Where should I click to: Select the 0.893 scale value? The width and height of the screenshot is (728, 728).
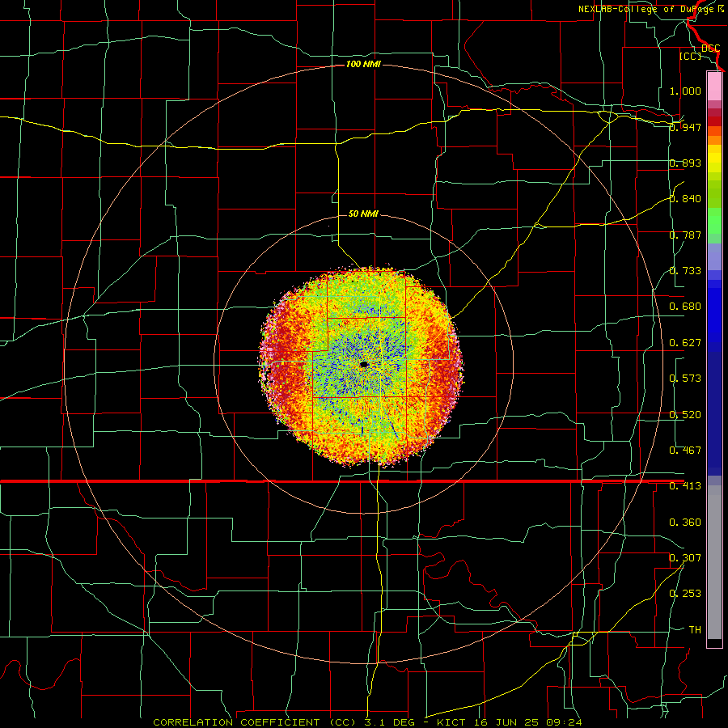coord(685,163)
